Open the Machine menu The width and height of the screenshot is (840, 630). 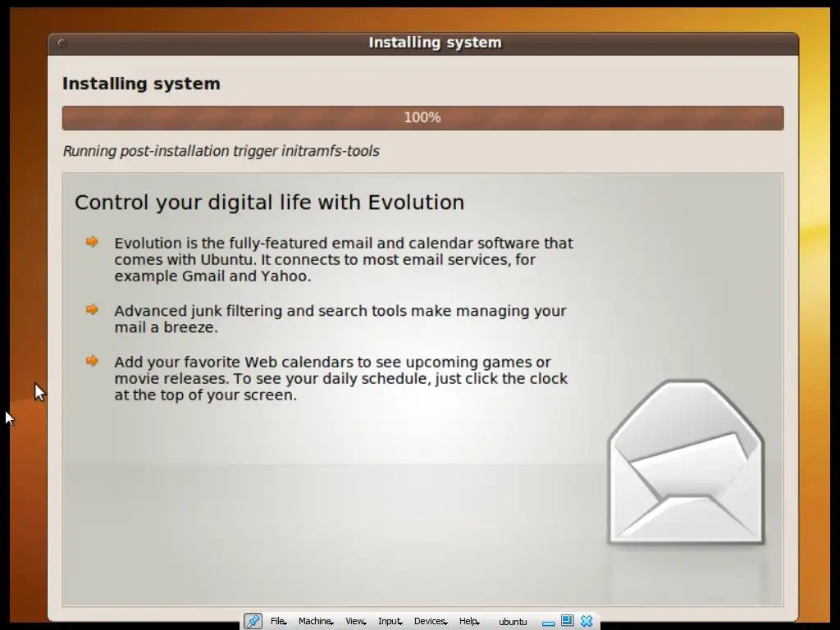click(316, 622)
